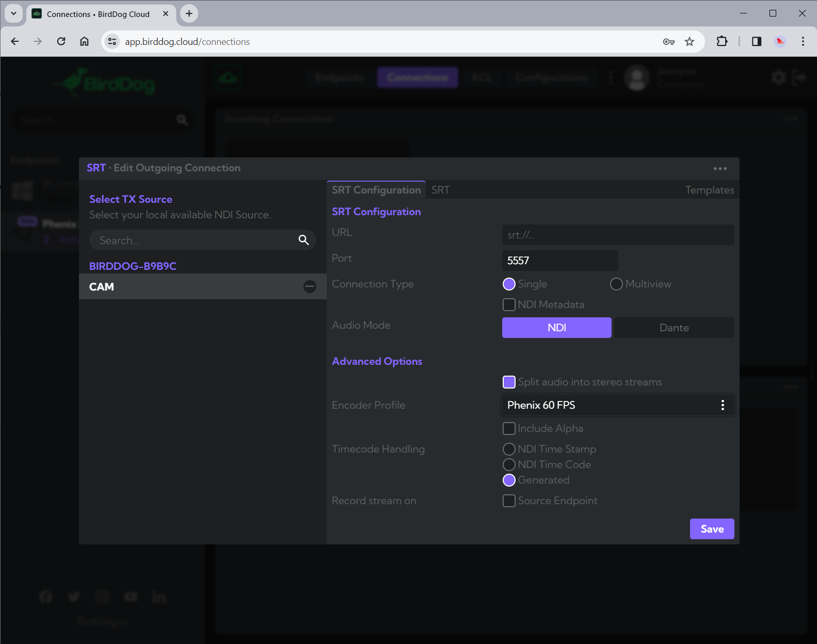Viewport: 817px width, 644px height.
Task: Bookmark this page with star icon
Action: [x=690, y=41]
